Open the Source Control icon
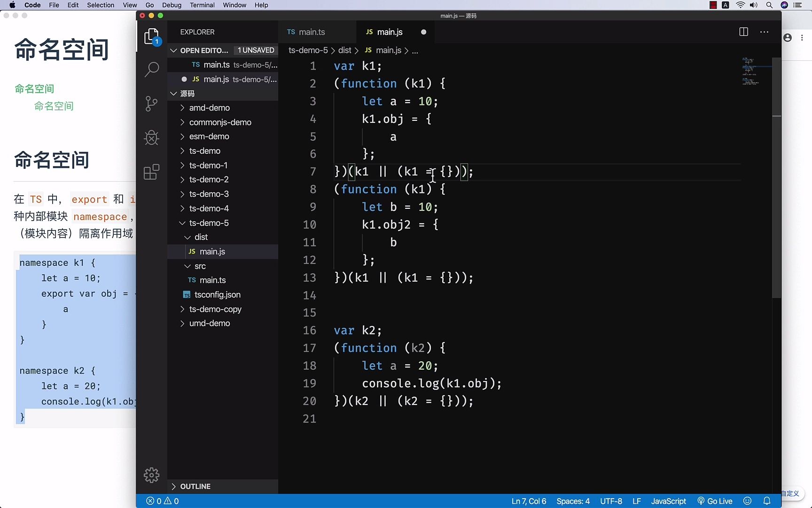This screenshot has height=508, width=812. pos(151,103)
